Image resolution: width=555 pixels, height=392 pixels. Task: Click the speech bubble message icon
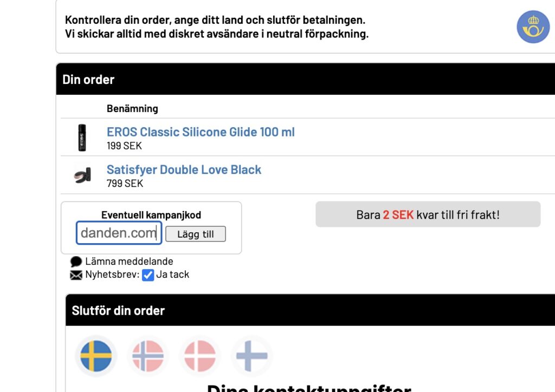tap(76, 262)
